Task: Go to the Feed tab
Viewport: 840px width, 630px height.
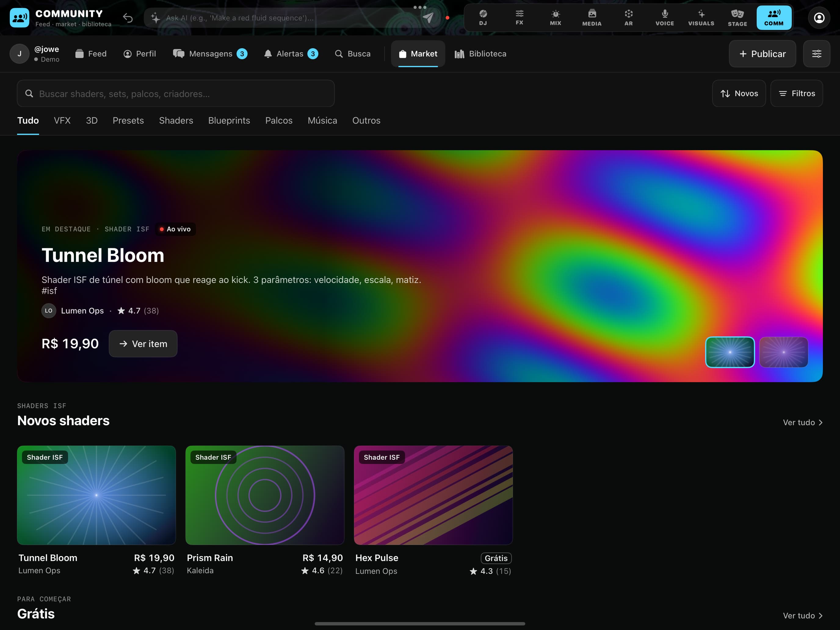Action: (91, 53)
